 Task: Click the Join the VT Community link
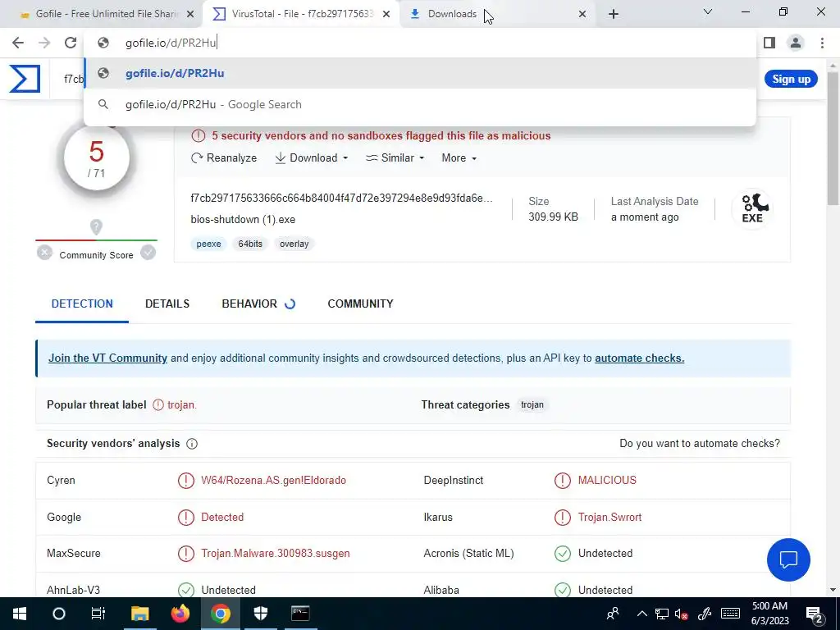point(107,358)
